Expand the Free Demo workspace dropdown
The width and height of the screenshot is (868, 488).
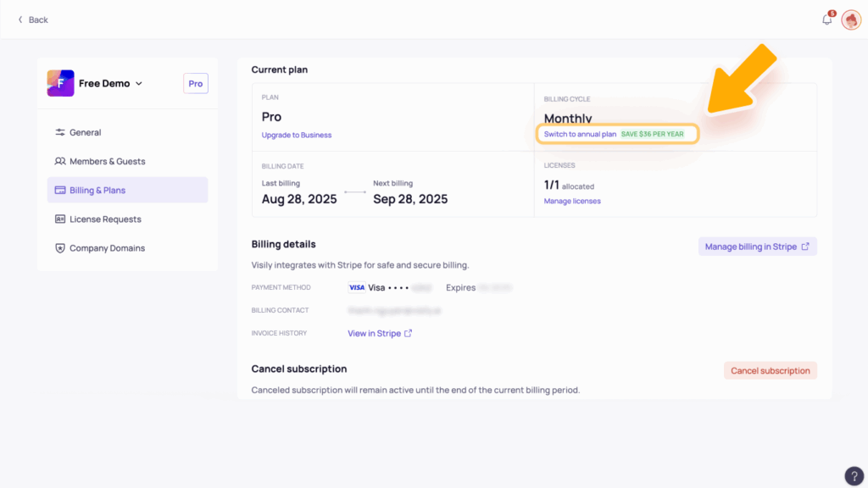pyautogui.click(x=139, y=83)
